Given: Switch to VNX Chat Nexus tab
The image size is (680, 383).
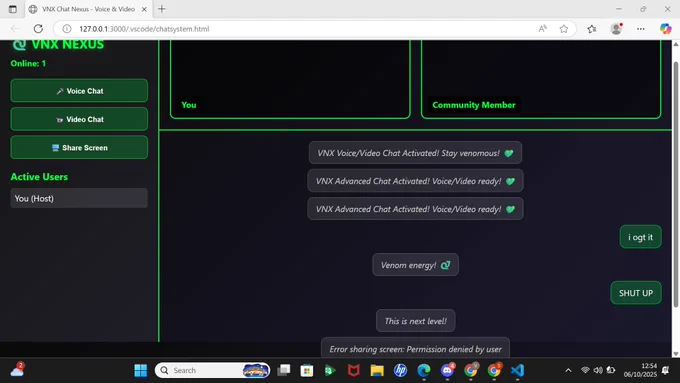Looking at the screenshot, I should 88,9.
